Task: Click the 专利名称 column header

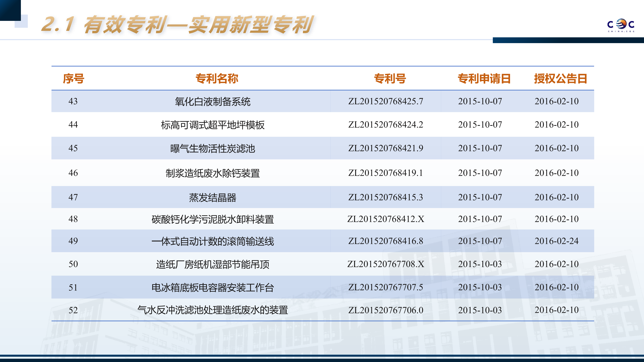Action: point(217,78)
